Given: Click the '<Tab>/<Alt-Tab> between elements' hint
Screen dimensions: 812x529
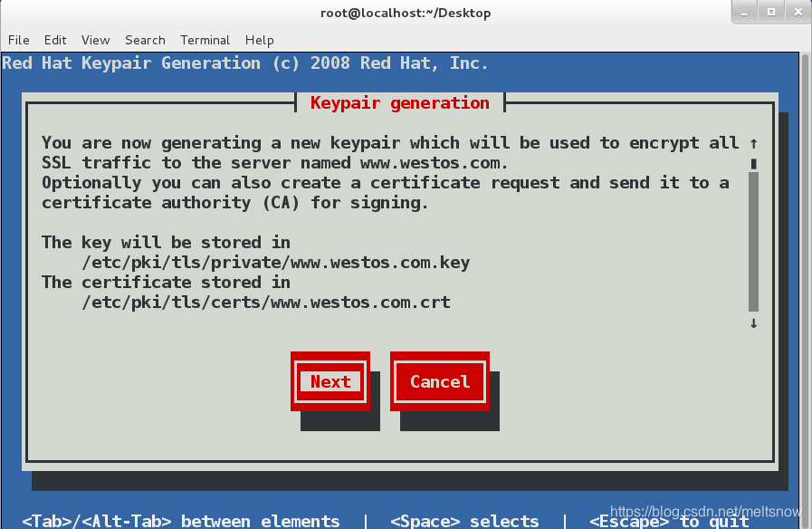Looking at the screenshot, I should point(181,521).
